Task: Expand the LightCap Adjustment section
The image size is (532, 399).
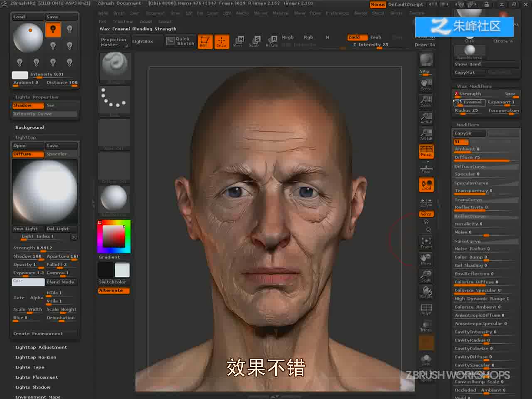Action: pos(41,347)
